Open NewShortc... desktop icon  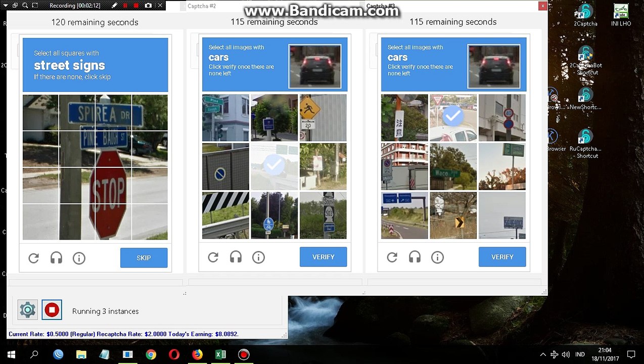(585, 99)
